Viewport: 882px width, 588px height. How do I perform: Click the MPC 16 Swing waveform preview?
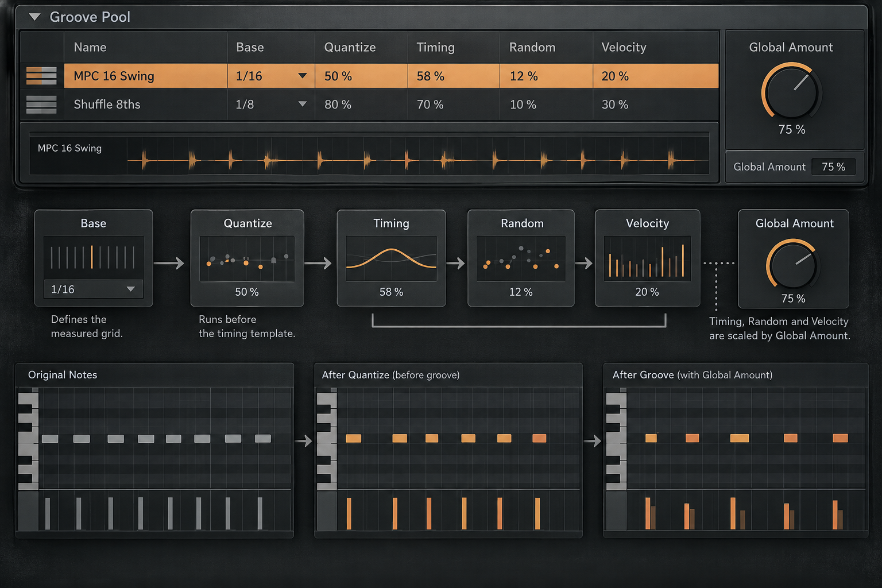point(417,155)
